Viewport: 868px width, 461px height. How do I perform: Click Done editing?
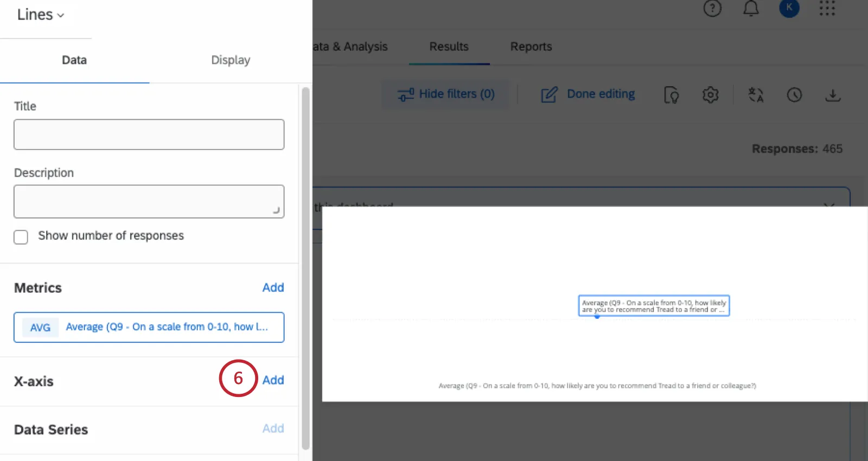coord(588,94)
